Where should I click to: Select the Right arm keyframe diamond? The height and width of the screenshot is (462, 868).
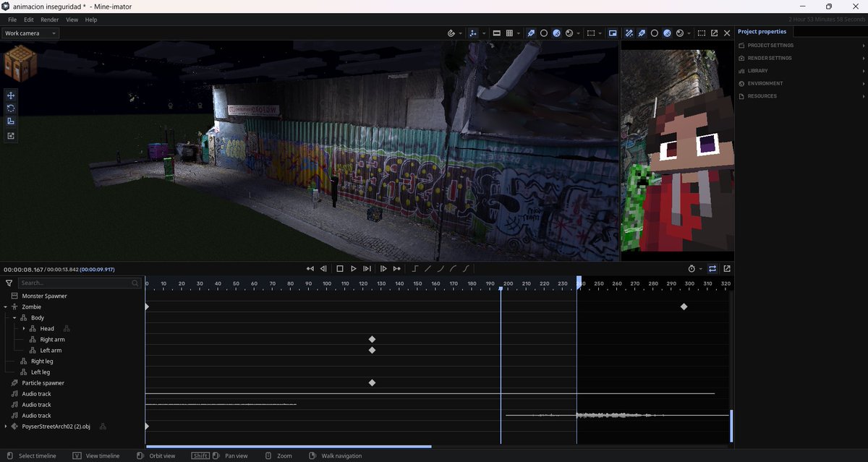pos(372,339)
